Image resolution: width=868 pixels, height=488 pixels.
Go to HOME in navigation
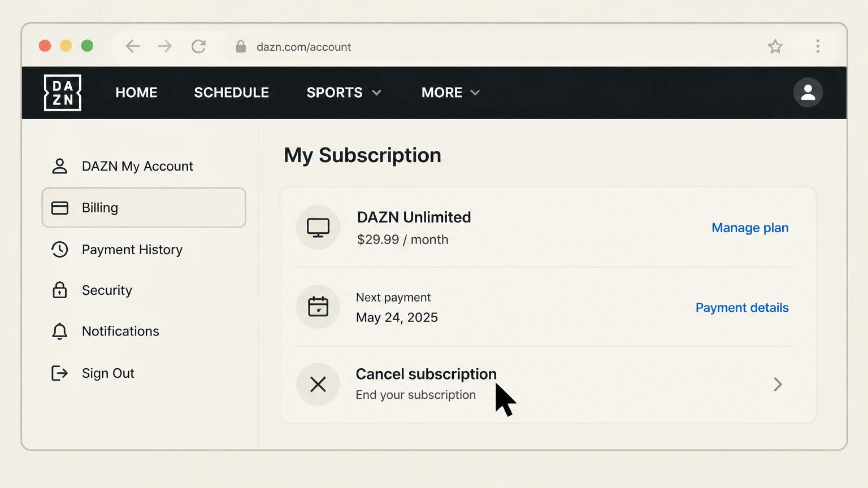tap(136, 93)
